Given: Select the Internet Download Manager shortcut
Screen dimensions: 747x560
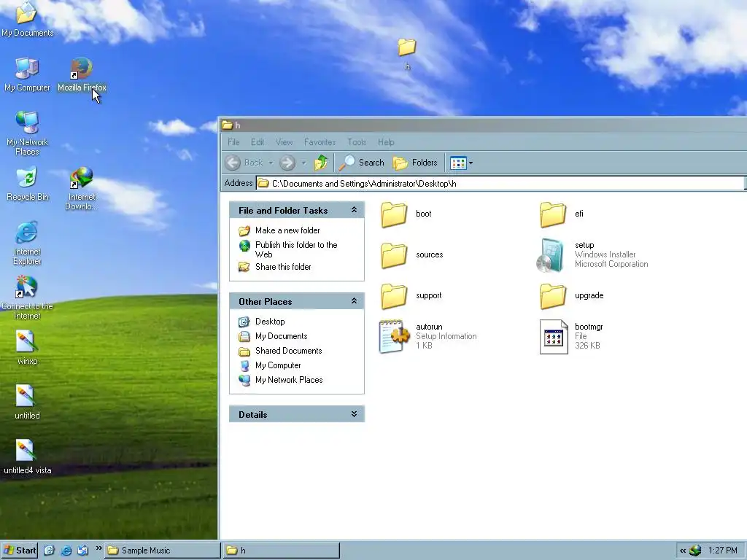Looking at the screenshot, I should (82, 189).
